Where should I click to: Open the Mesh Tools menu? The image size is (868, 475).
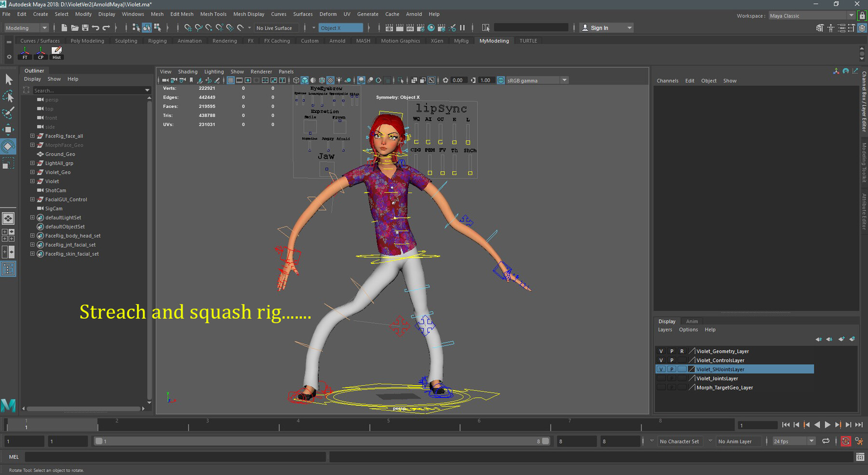(x=213, y=14)
